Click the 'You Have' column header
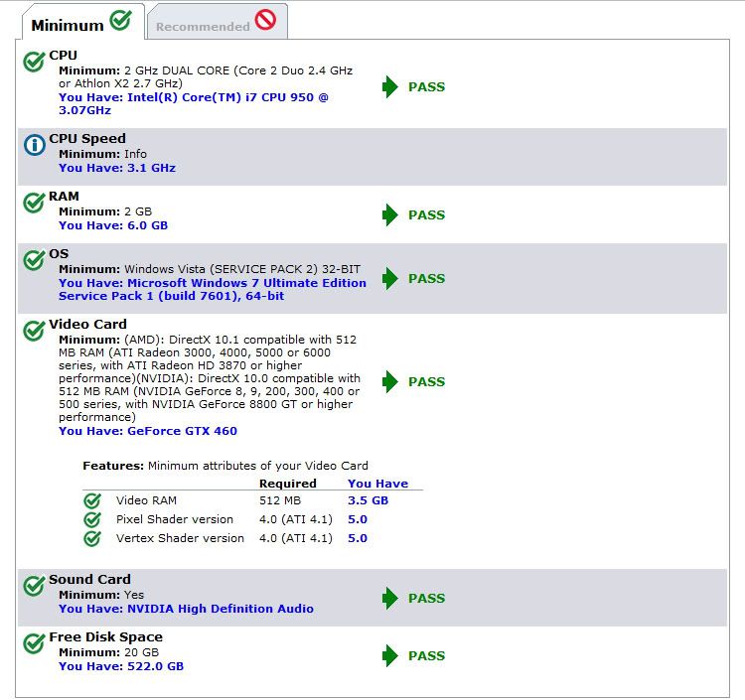This screenshot has height=700, width=745. tap(377, 484)
